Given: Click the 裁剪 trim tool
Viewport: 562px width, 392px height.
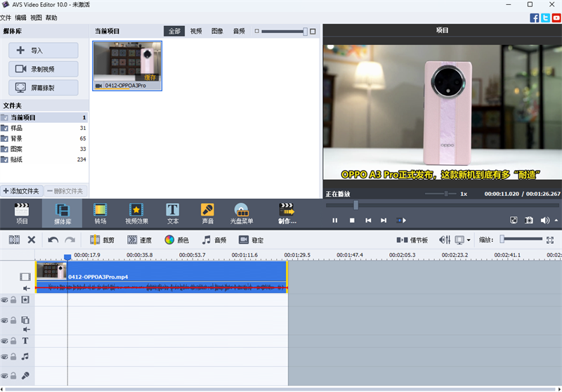Looking at the screenshot, I should pyautogui.click(x=102, y=240).
